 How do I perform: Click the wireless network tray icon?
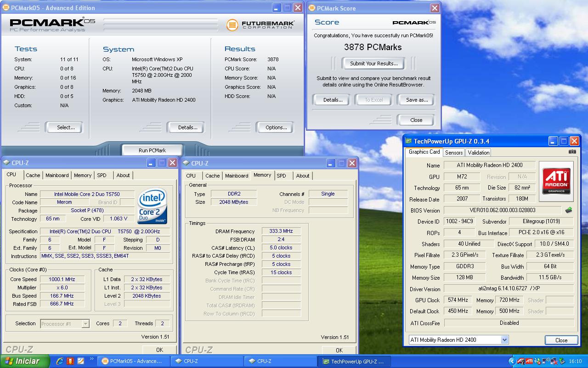pyautogui.click(x=545, y=361)
